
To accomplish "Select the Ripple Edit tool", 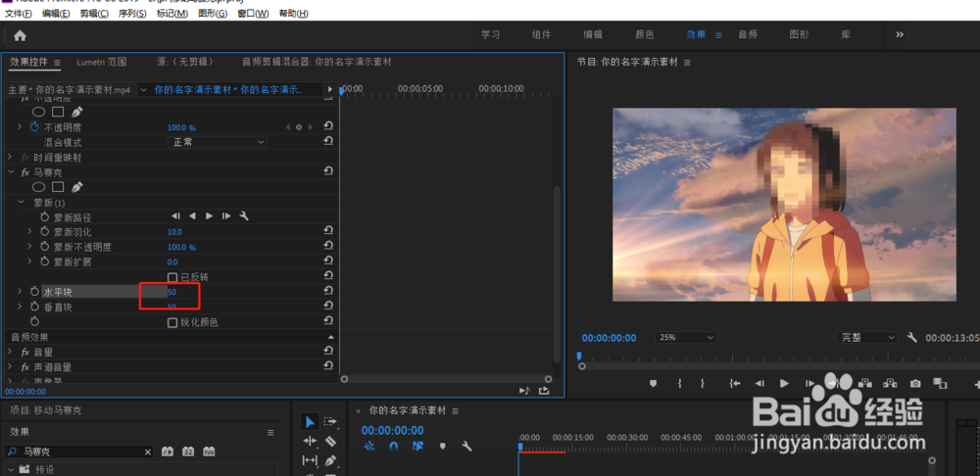I will click(310, 441).
